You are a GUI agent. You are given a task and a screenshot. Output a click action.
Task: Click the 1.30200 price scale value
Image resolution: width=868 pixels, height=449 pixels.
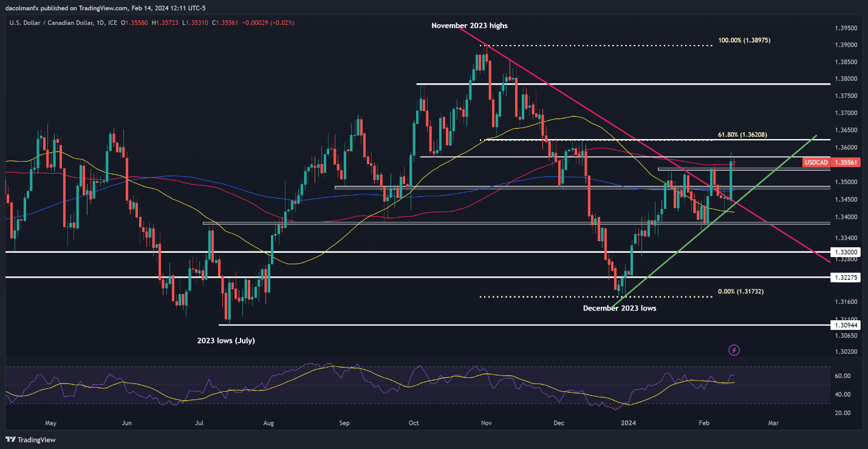(x=845, y=352)
